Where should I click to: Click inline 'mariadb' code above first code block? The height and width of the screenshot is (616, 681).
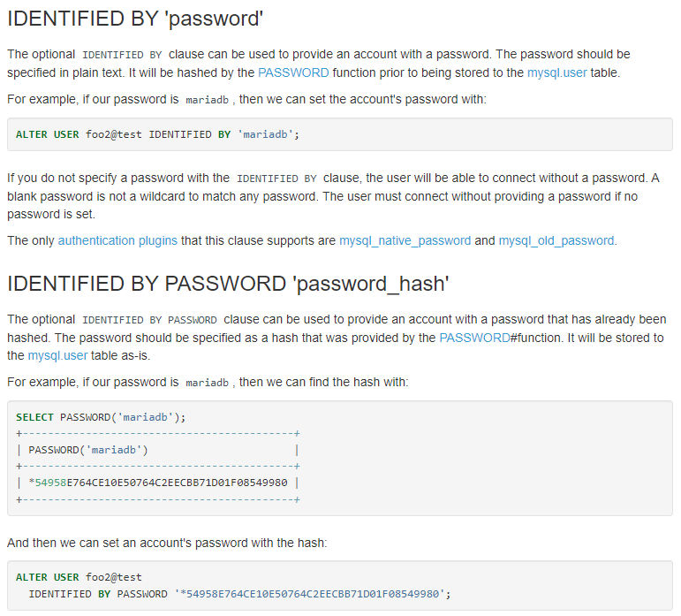pyautogui.click(x=206, y=100)
